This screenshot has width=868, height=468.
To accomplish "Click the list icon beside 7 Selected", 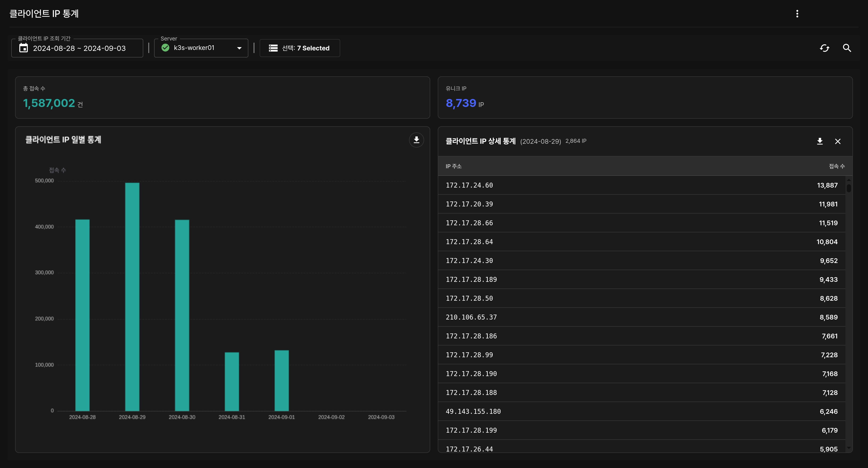I will [273, 48].
